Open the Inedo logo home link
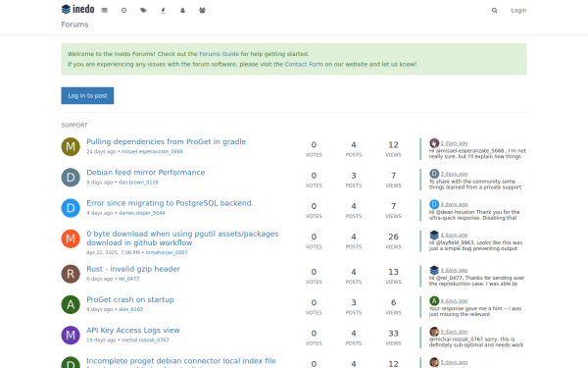The width and height of the screenshot is (588, 368). 78,9
